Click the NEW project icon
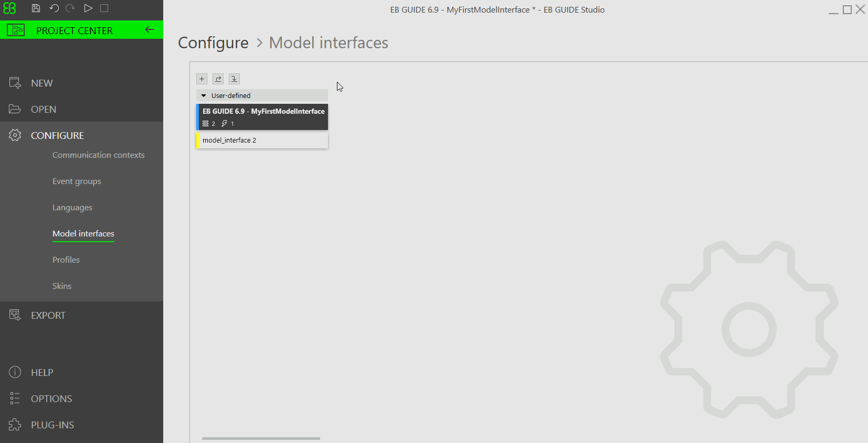868x443 pixels. (x=15, y=83)
